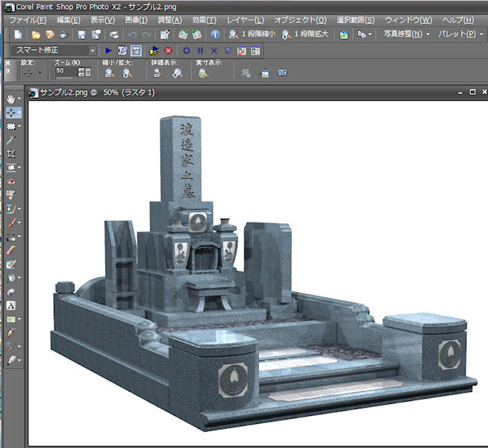The height and width of the screenshot is (448, 488).
Task: Toggle the tool options palette pin
Action: click(7, 71)
